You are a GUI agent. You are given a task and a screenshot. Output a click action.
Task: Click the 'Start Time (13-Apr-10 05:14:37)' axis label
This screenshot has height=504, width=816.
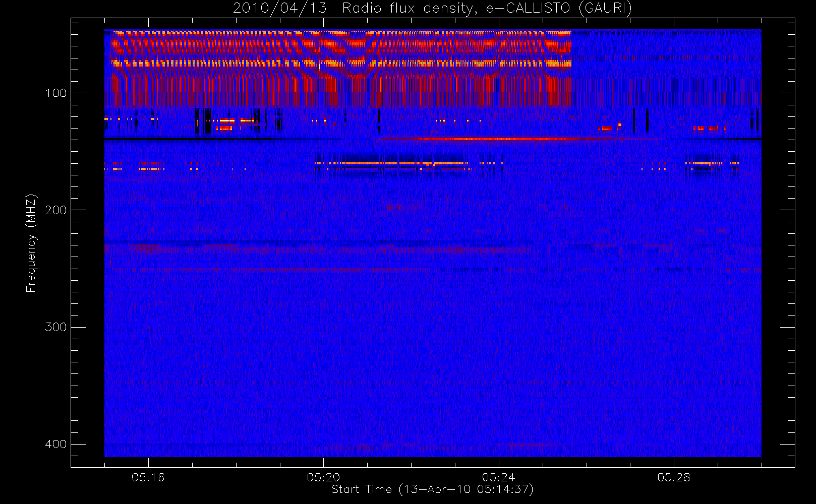432,489
